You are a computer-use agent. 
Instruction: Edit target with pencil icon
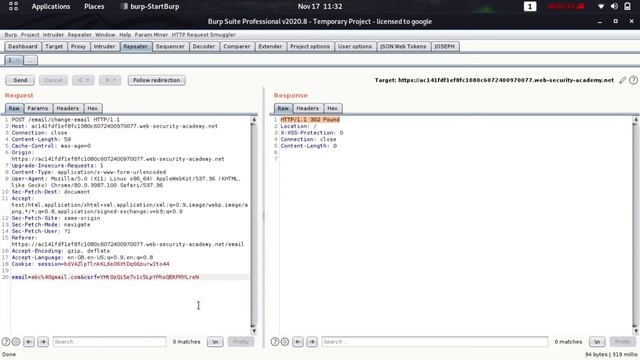click(x=622, y=80)
